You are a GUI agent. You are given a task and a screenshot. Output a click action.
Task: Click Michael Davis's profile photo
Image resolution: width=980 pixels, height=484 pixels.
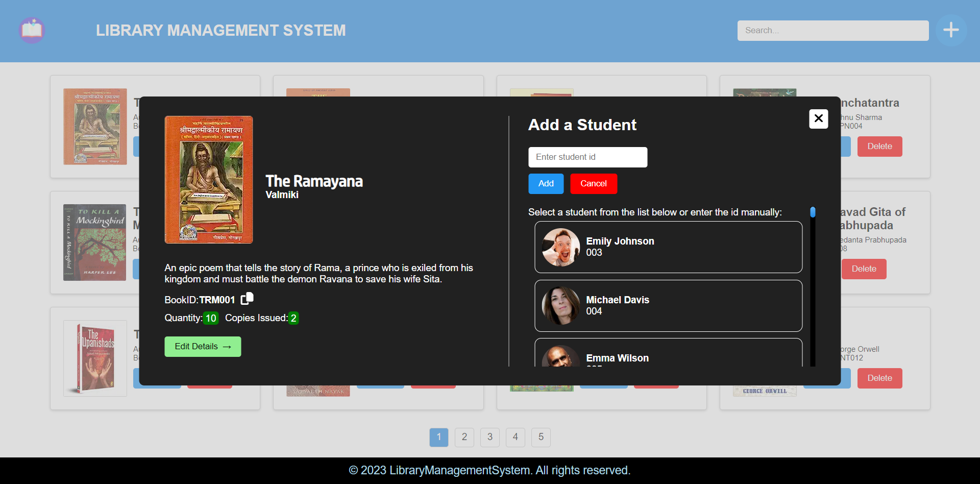(x=560, y=306)
